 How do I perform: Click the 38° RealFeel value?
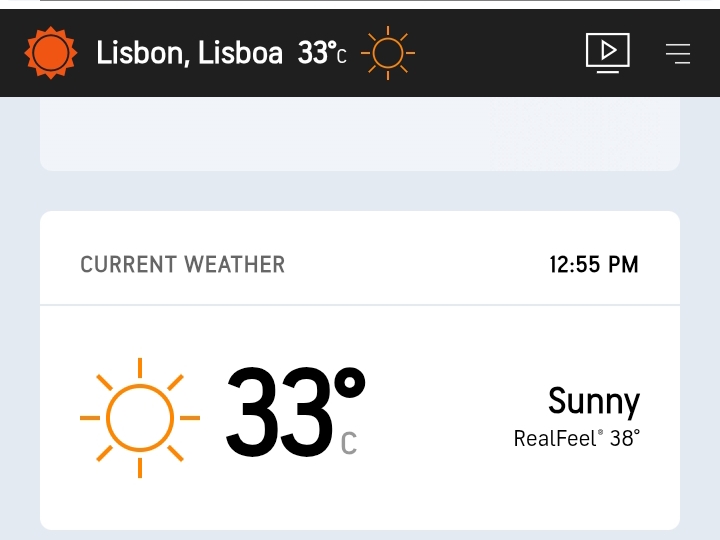tap(624, 438)
